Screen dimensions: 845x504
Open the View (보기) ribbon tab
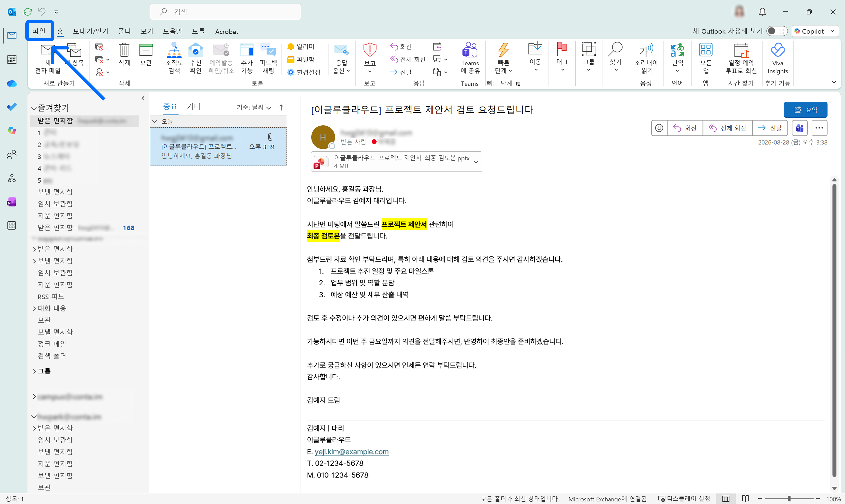pos(147,31)
